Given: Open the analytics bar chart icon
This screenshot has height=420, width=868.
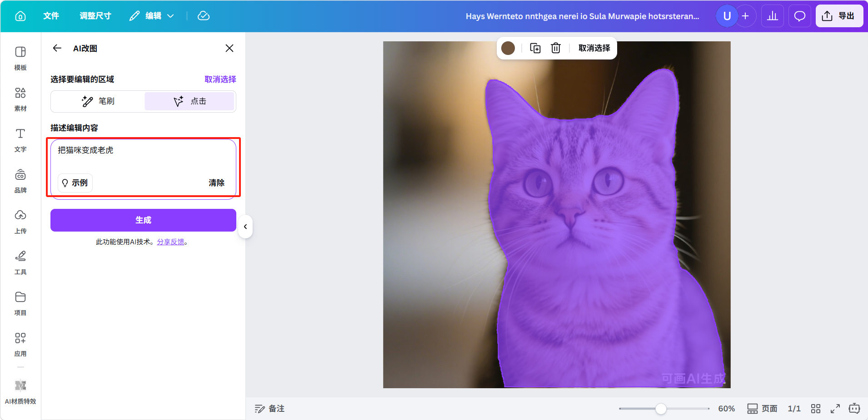Looking at the screenshot, I should [772, 16].
